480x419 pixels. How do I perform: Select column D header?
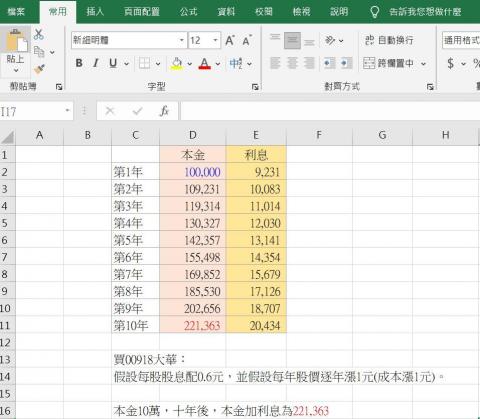coord(193,135)
